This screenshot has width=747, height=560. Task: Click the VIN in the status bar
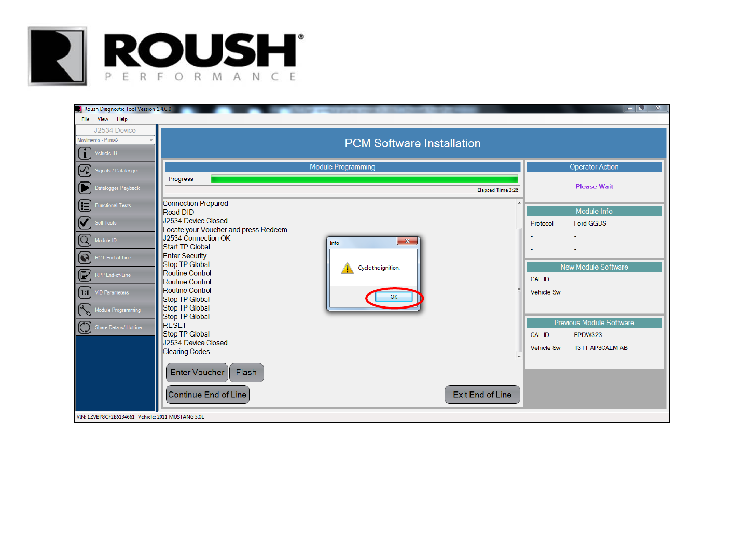pos(105,417)
